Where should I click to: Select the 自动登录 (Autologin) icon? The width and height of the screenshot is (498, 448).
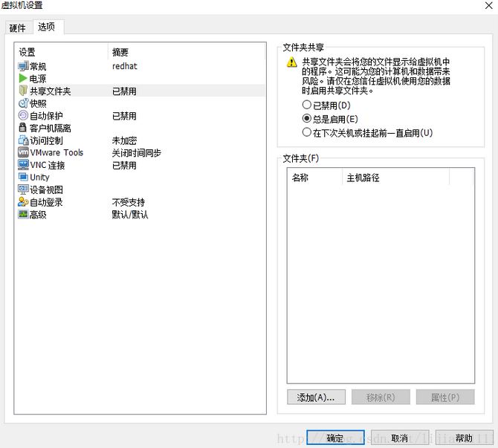pyautogui.click(x=23, y=202)
